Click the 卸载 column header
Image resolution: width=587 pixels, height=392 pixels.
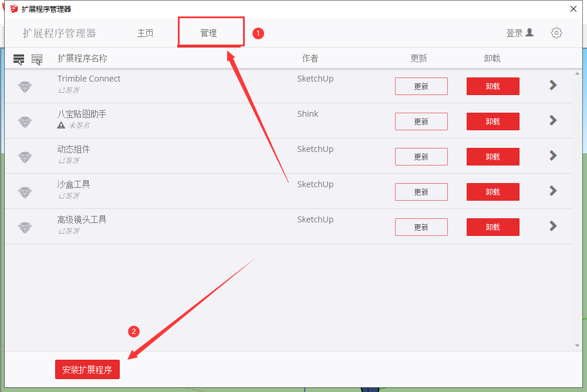point(492,59)
